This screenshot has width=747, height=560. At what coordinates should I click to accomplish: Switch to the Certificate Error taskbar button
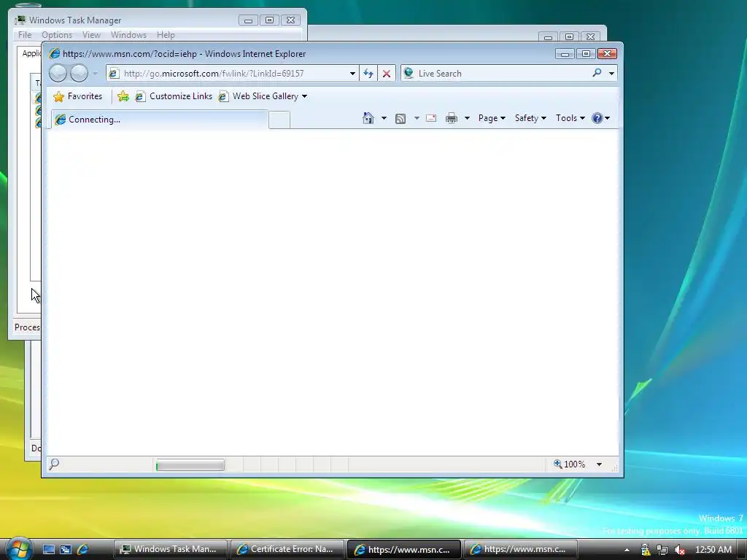pyautogui.click(x=287, y=549)
